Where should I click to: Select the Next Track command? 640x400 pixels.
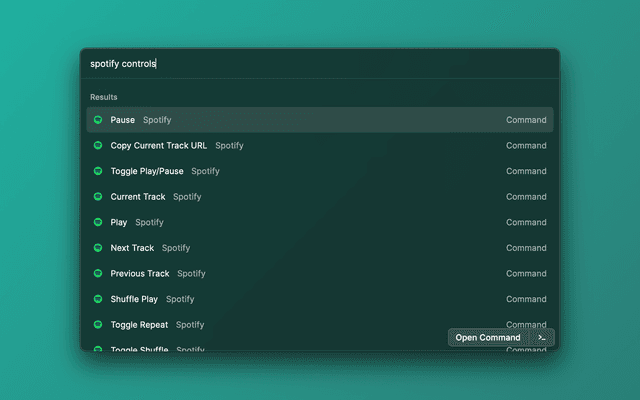click(132, 248)
